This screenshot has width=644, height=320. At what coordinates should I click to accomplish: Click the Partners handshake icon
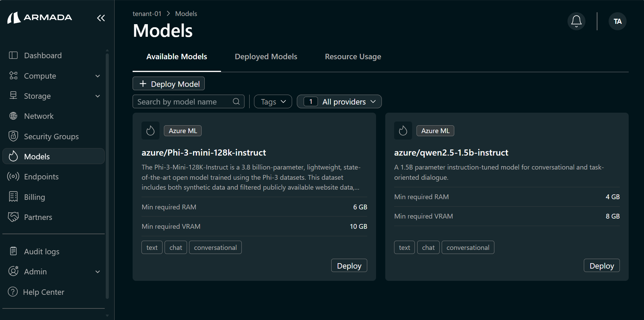coord(13,217)
